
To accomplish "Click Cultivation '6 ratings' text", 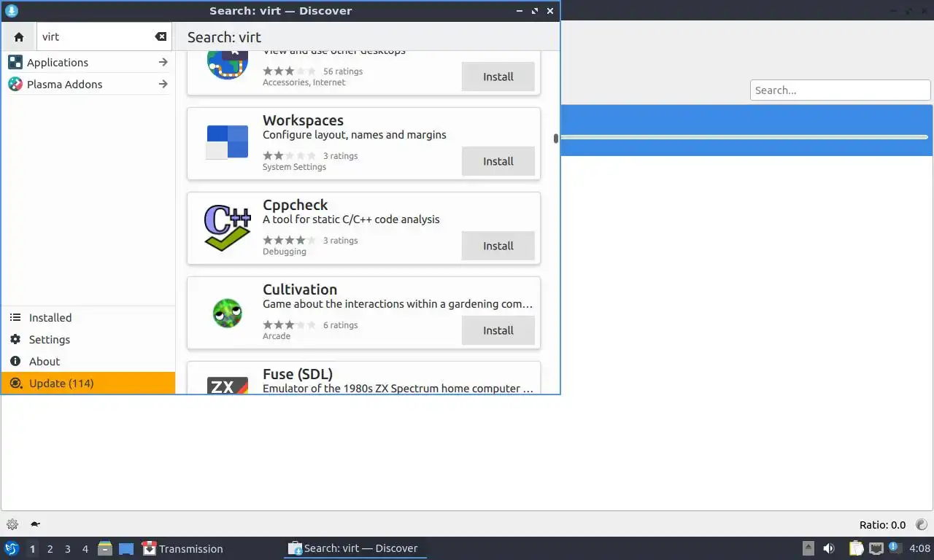I will coord(340,325).
